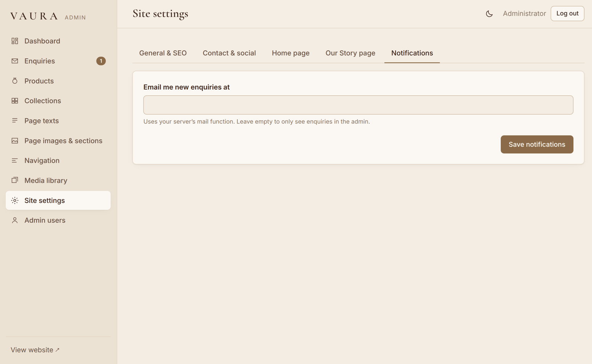Image resolution: width=592 pixels, height=364 pixels.
Task: Focus the enquiries email input field
Action: point(358,105)
